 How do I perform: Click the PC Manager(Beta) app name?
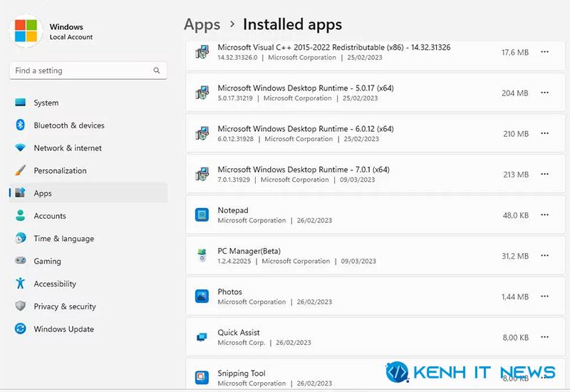[249, 251]
